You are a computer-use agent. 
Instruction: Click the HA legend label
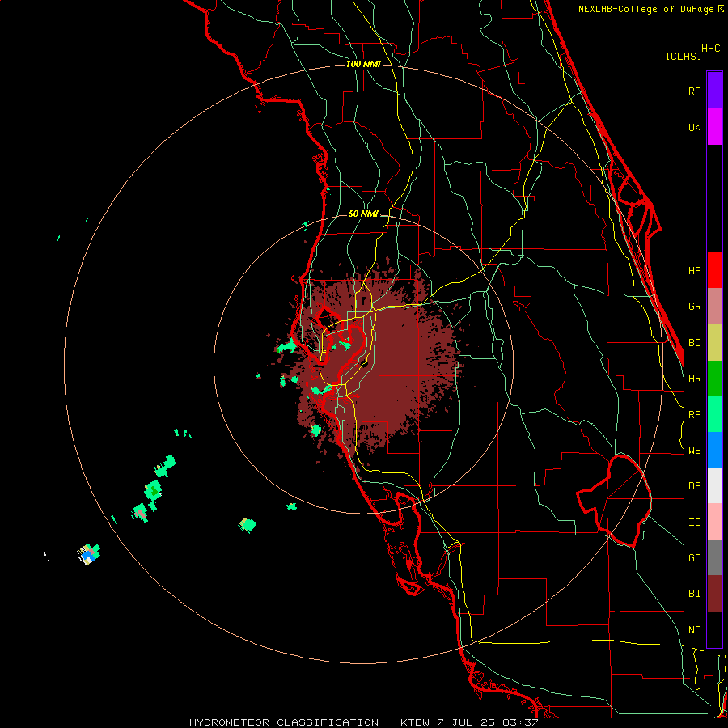[x=694, y=271]
